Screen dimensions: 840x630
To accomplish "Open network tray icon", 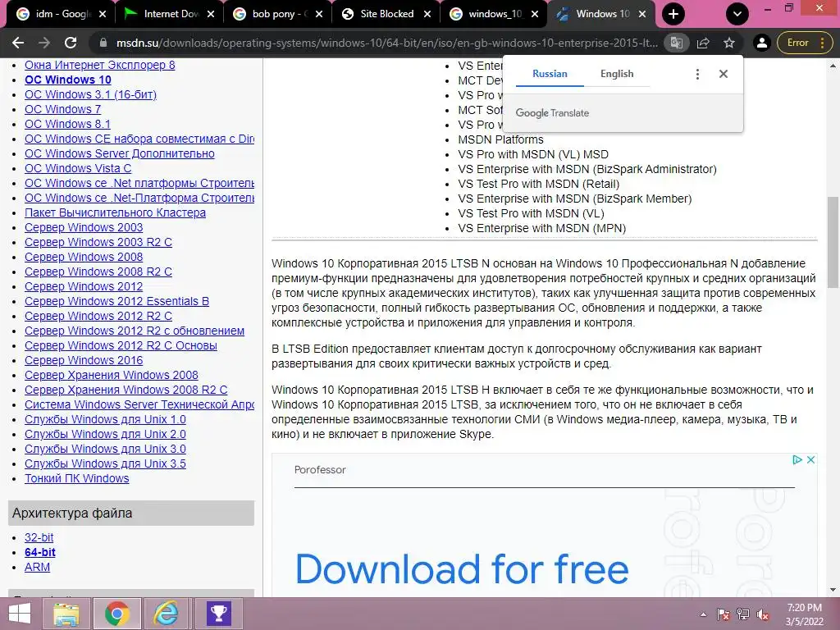I will coord(743,614).
